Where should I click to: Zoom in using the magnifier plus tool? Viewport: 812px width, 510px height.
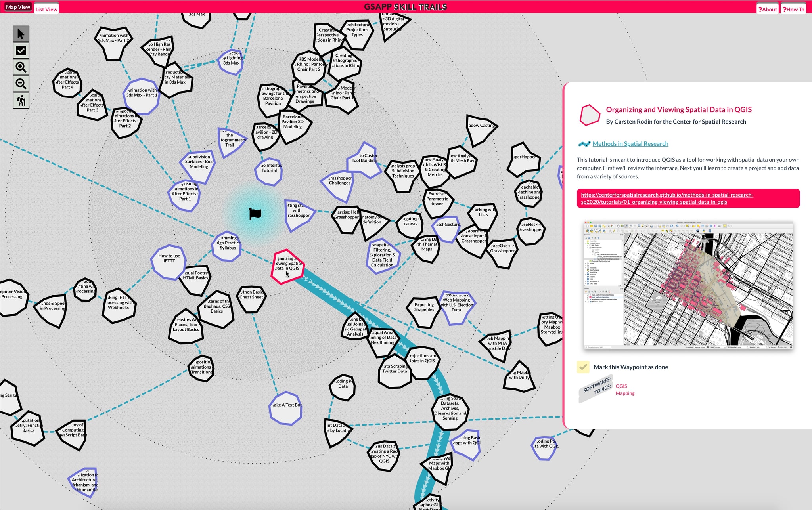tap(21, 67)
